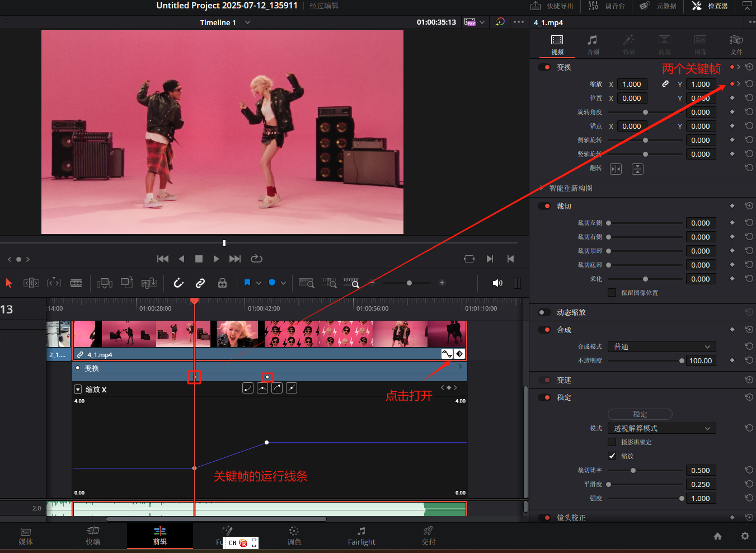Click the flip horizontal icon in 翻转 row
Screen dimensions: 756x553
pyautogui.click(x=616, y=169)
